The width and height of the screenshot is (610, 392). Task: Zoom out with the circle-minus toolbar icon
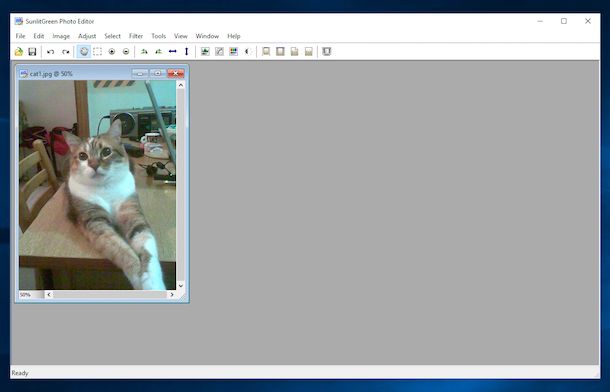coord(126,51)
